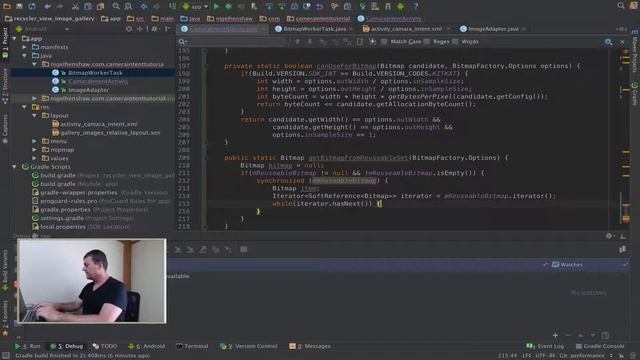640x360 pixels.
Task: Collapse the layout folder node
Action: [34, 116]
